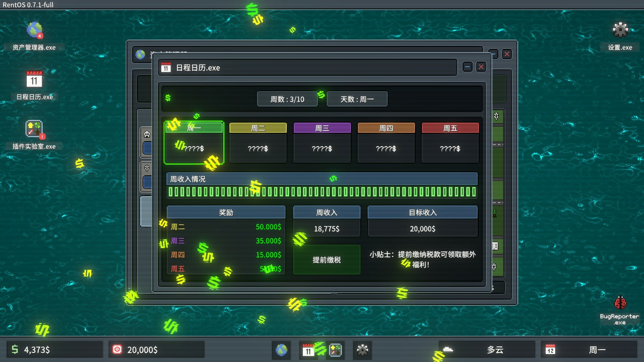
Task: Select the 周五 day card
Action: tap(450, 143)
